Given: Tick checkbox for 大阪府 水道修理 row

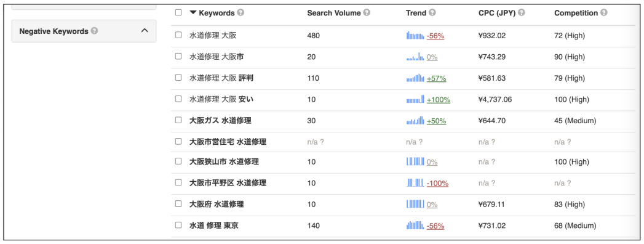Looking at the screenshot, I should tap(178, 204).
